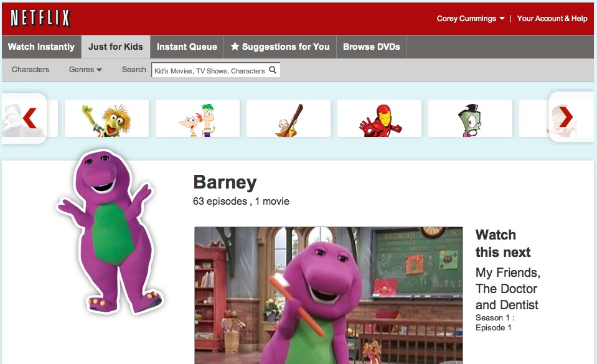
Task: Open the Instant Queue tab
Action: (187, 47)
